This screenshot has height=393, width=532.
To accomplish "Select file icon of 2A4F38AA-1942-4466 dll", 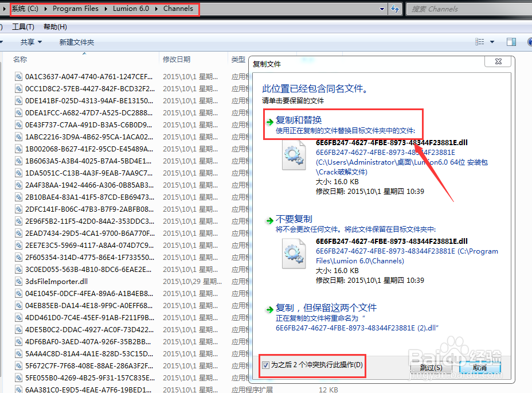I will pyautogui.click(x=19, y=185).
